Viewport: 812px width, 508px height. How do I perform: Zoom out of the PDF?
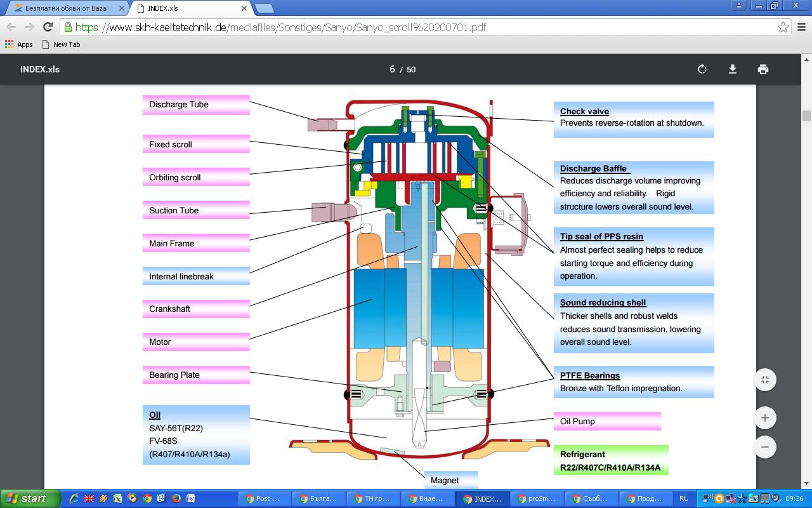pos(765,447)
